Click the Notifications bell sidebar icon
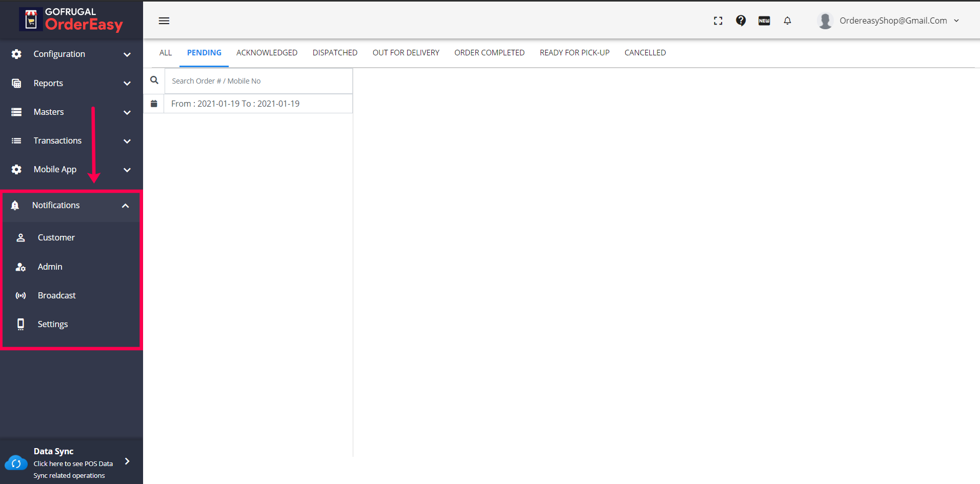The width and height of the screenshot is (980, 484). (15, 205)
